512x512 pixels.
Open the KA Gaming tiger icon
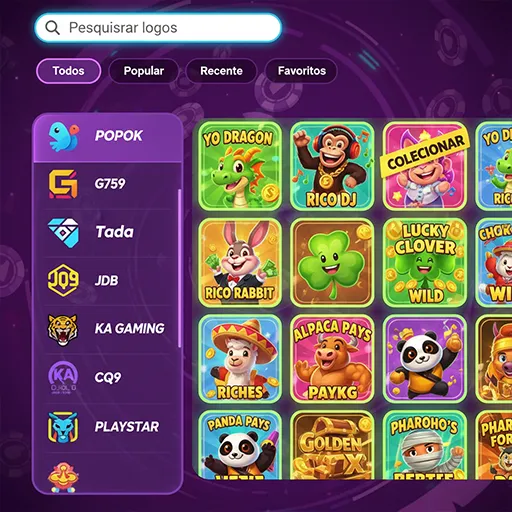coord(63,330)
